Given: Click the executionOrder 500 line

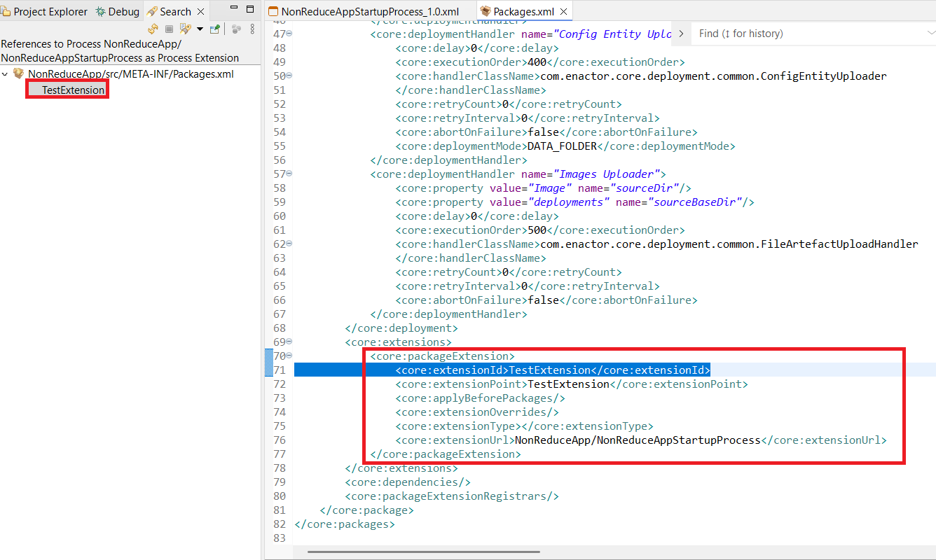Looking at the screenshot, I should [540, 230].
